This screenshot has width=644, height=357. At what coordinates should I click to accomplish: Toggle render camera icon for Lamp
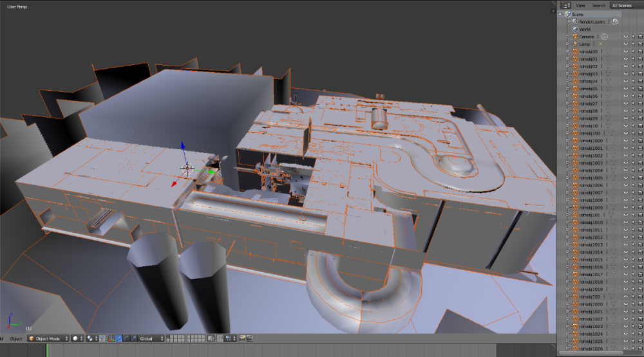click(x=639, y=44)
